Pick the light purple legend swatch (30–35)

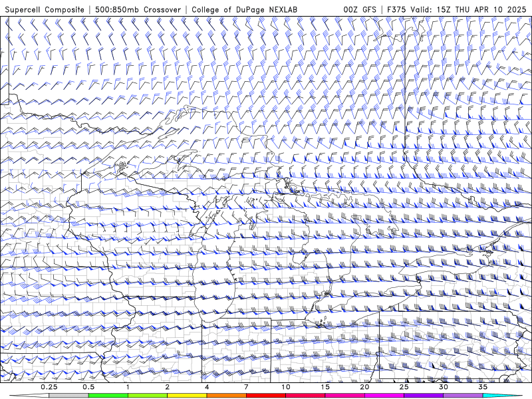tap(463, 396)
